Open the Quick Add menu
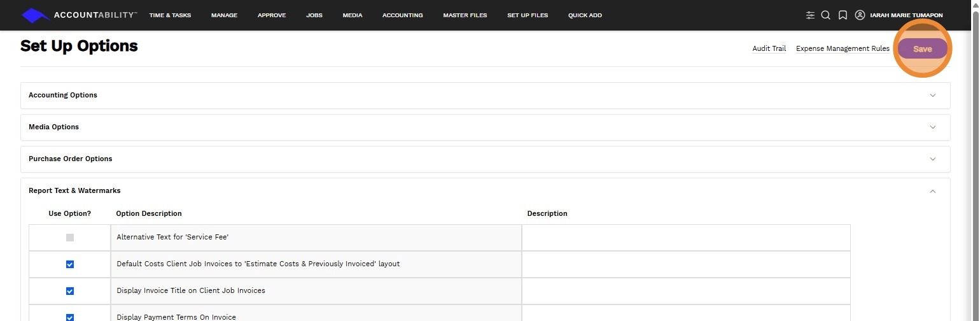Image resolution: width=980 pixels, height=321 pixels. click(x=585, y=15)
